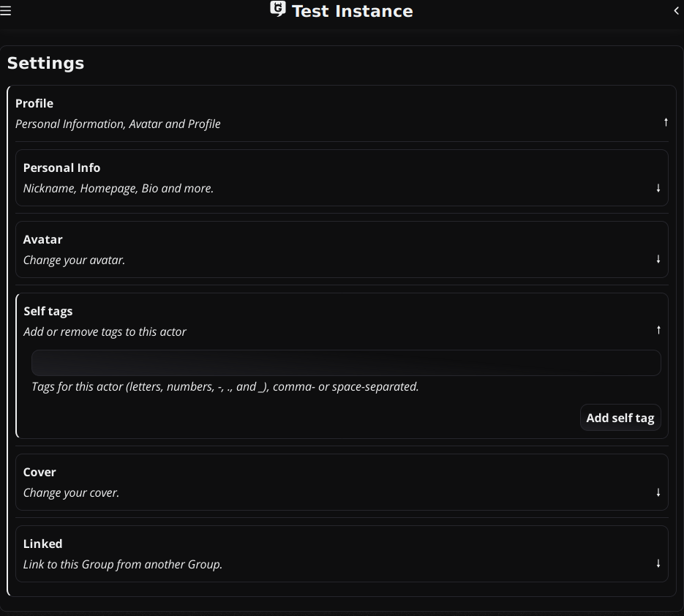Image resolution: width=684 pixels, height=616 pixels.
Task: Click 'Change your avatar' description
Action: coord(74,260)
